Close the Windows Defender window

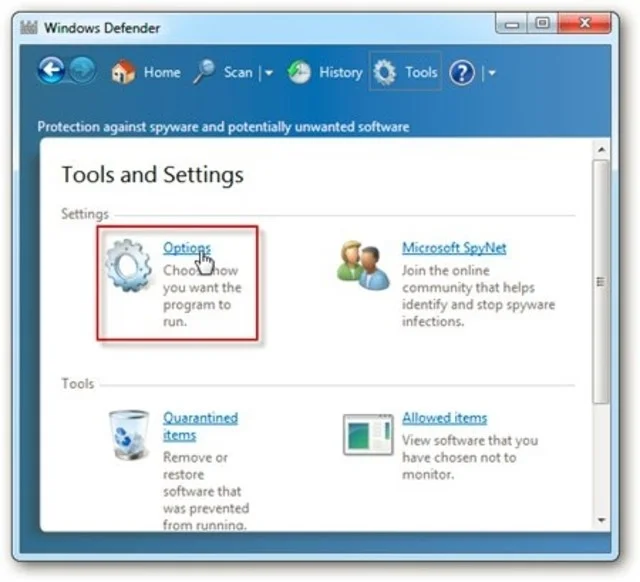tap(584, 23)
